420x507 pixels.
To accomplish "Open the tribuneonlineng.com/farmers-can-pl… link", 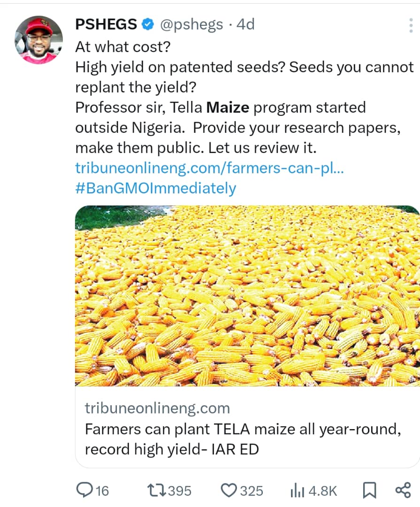I will coord(209,169).
